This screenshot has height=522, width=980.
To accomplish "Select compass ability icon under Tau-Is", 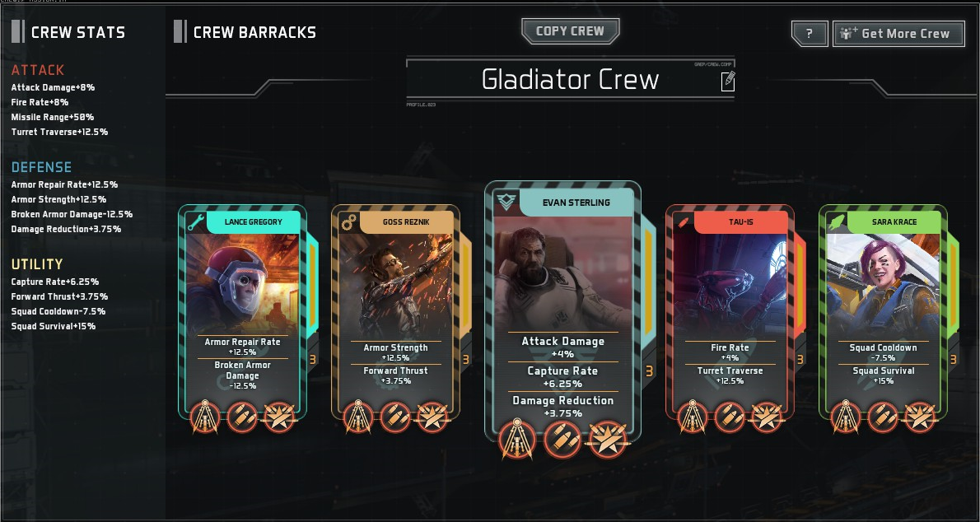I will click(x=693, y=417).
